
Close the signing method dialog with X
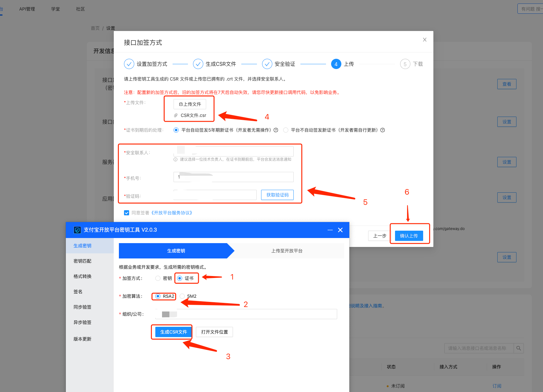click(x=425, y=40)
